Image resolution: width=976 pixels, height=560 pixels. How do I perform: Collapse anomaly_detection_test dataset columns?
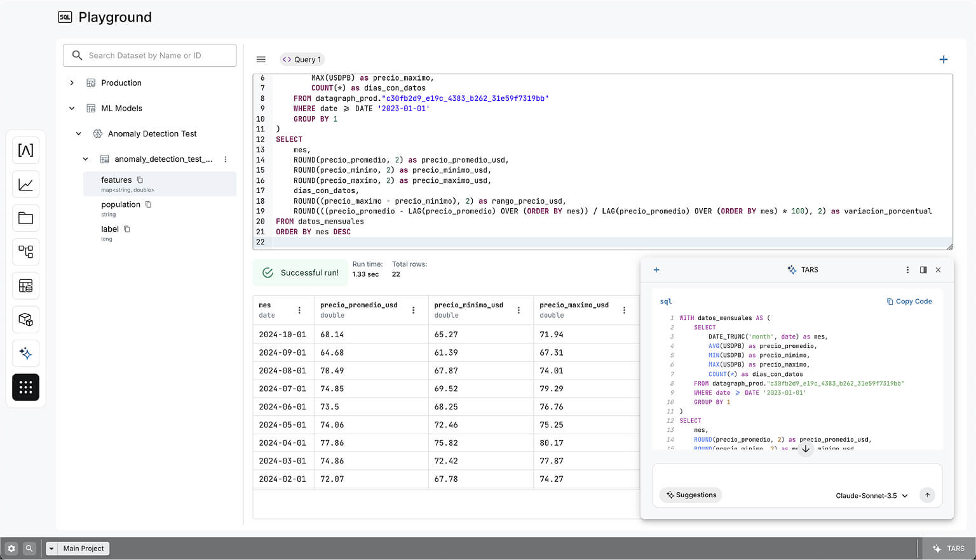85,159
